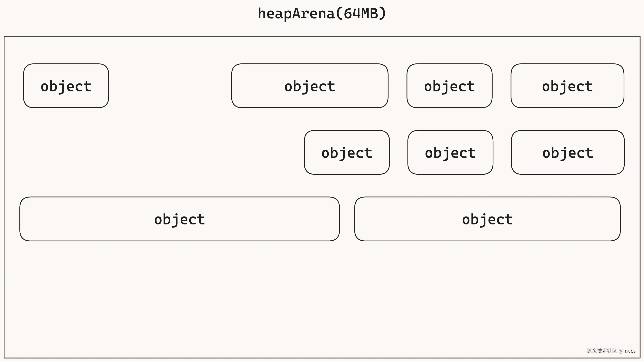Click the heapArena(64MB) title text
Image resolution: width=644 pixels, height=362 pixels.
[322, 13]
